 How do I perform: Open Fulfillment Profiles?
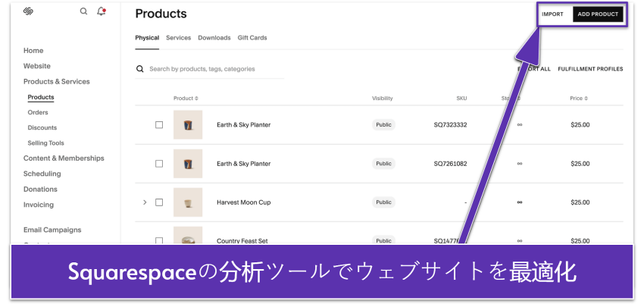[x=590, y=69]
